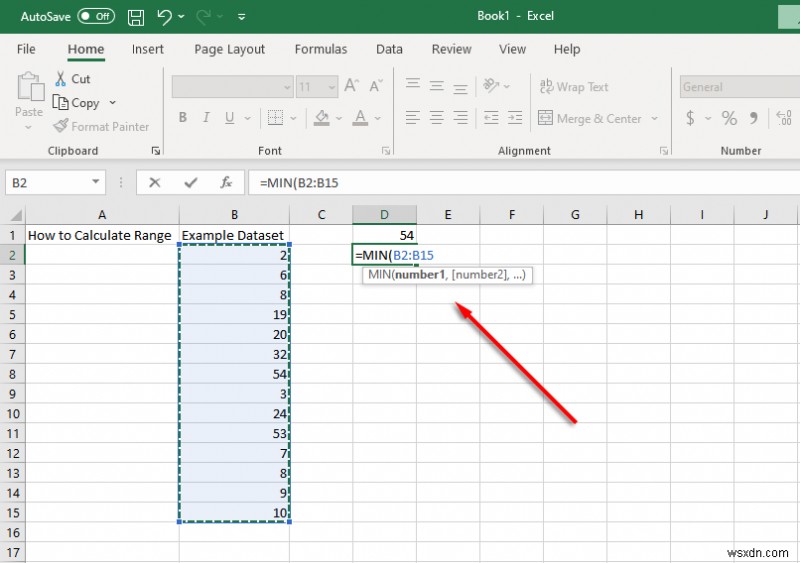Expand the Copy options arrow
The width and height of the screenshot is (800, 563).
pos(113,103)
